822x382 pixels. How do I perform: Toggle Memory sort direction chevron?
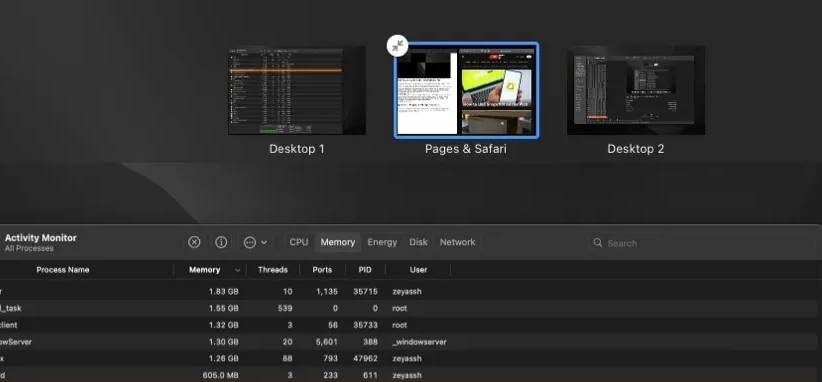click(237, 270)
